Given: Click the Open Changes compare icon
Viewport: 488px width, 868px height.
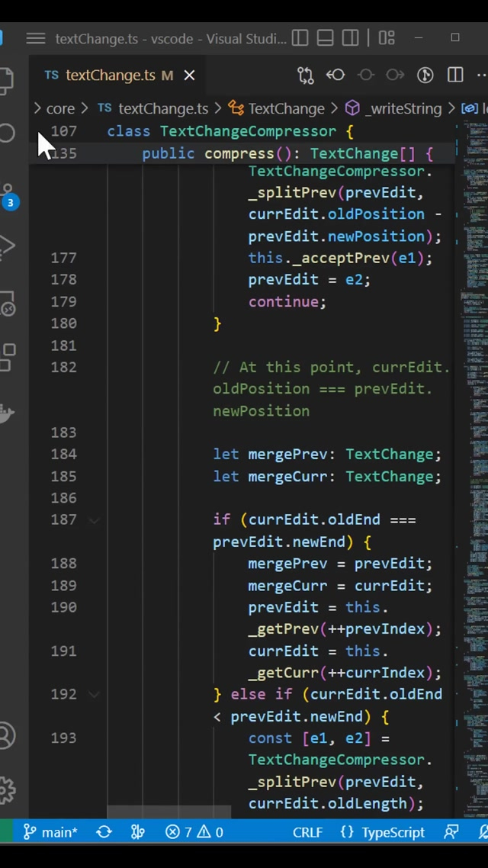Looking at the screenshot, I should (x=305, y=75).
